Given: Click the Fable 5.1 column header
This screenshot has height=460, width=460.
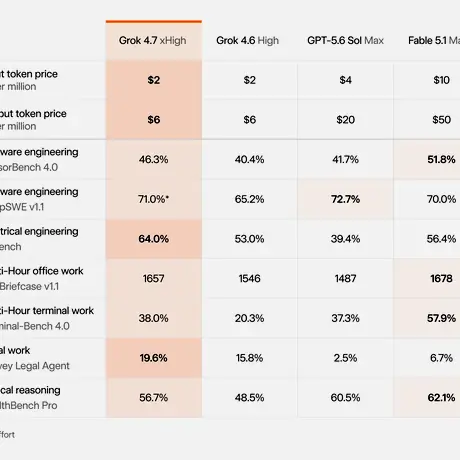Looking at the screenshot, I should point(434,41).
